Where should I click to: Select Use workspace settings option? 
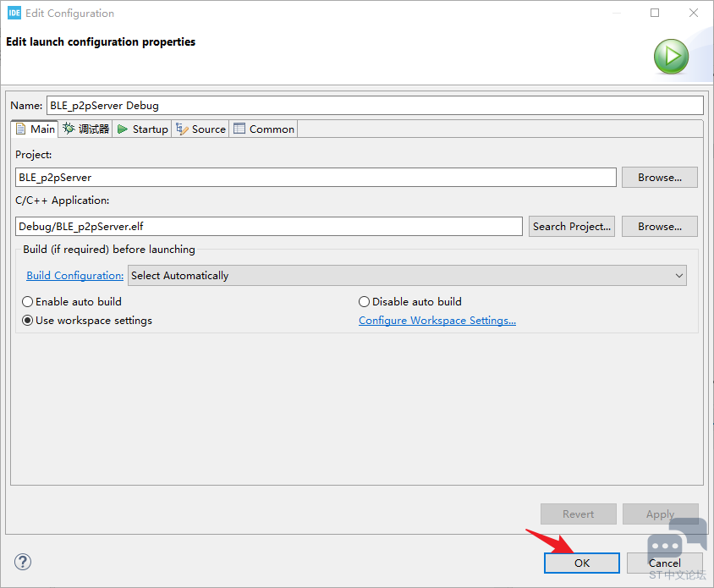coord(87,321)
